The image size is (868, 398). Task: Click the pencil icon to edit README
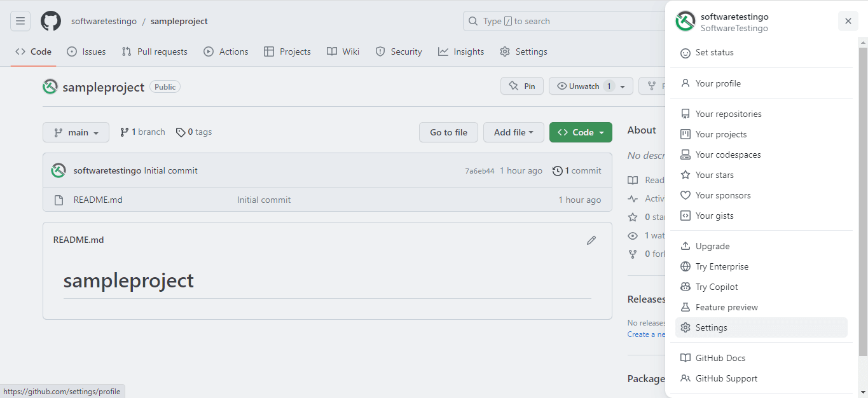click(x=591, y=240)
